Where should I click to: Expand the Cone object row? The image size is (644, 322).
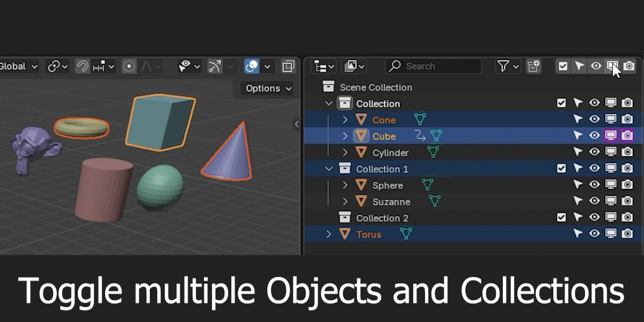[345, 120]
